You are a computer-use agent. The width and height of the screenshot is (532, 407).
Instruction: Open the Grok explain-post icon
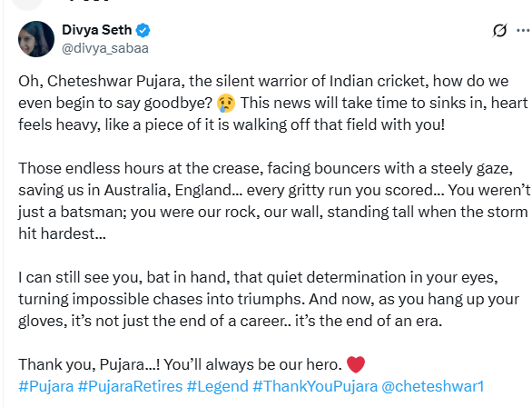(x=499, y=31)
